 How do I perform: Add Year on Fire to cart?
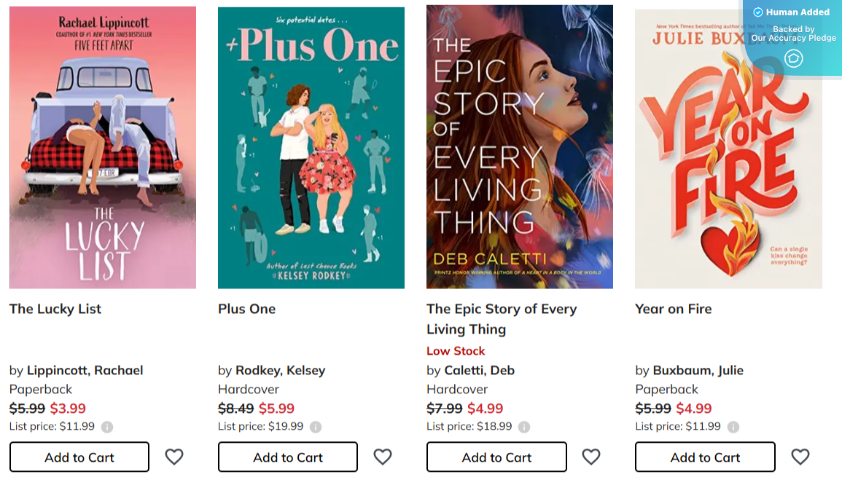click(704, 457)
